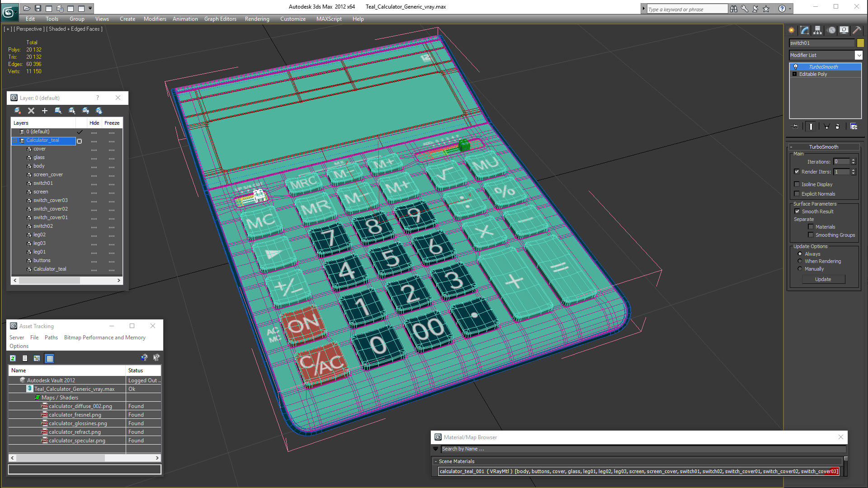The width and height of the screenshot is (868, 488).
Task: Click Configure Modifier Sets icon
Action: (854, 127)
